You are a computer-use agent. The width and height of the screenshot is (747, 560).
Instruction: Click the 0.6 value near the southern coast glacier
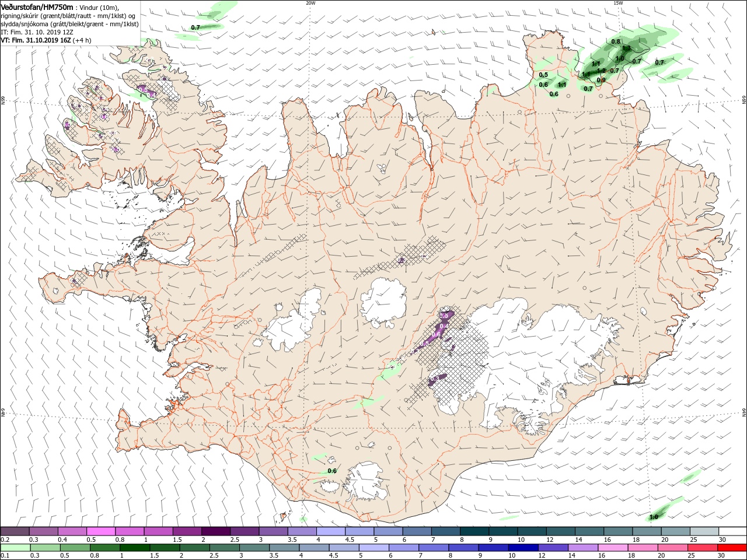pos(332,471)
